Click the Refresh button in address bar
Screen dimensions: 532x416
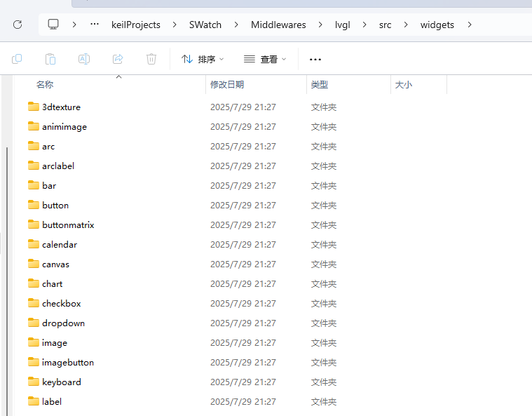18,25
